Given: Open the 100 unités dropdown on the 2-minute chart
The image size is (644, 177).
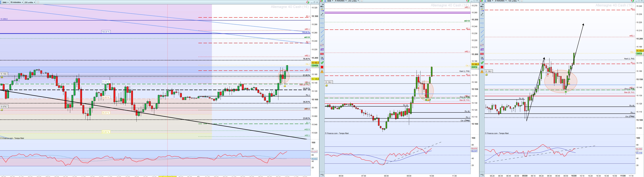Looking at the screenshot, I should (513, 1).
